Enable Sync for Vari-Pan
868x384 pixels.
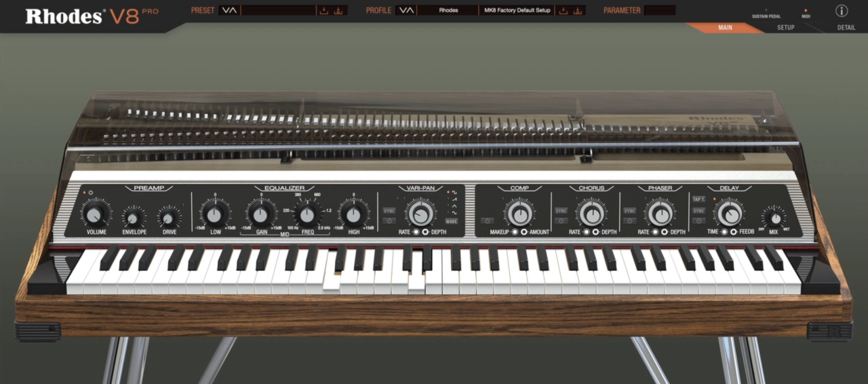click(389, 210)
